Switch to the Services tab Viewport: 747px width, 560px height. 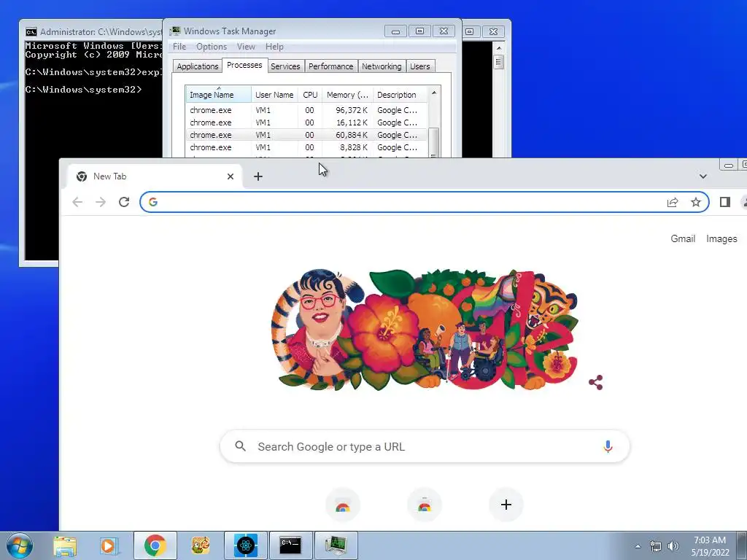point(285,66)
